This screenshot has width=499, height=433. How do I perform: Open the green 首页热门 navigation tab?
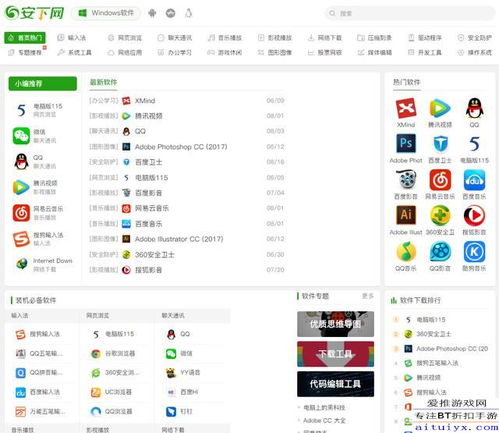25,38
